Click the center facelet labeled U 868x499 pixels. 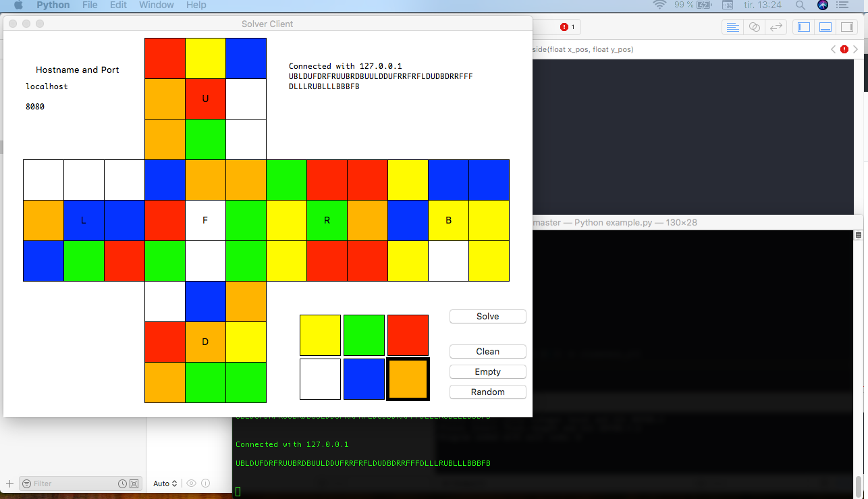click(x=205, y=99)
